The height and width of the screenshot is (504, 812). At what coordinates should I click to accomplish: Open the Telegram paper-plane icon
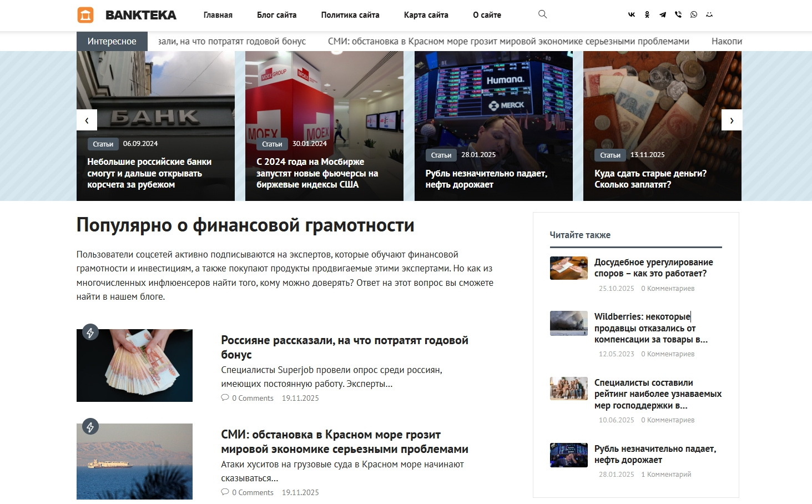(663, 15)
